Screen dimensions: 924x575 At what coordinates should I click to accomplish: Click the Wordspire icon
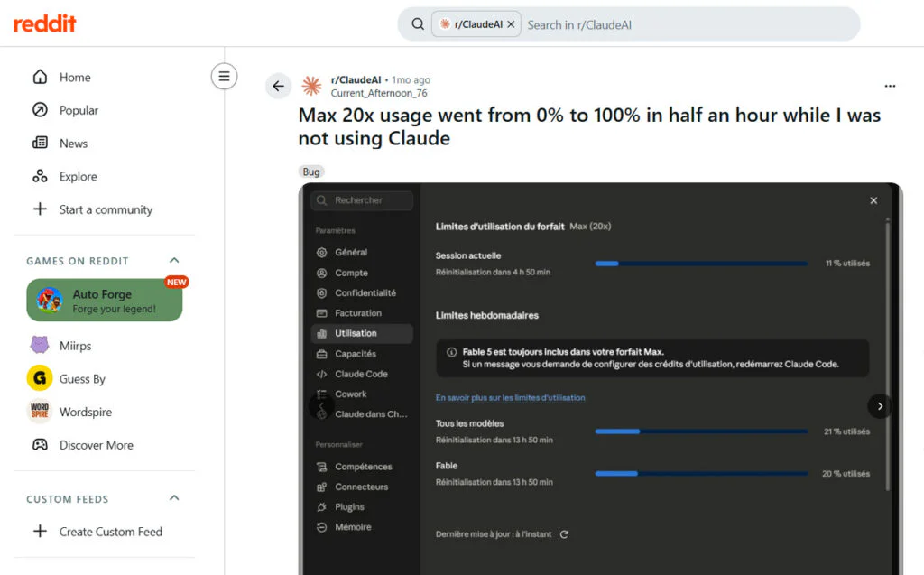pyautogui.click(x=40, y=411)
